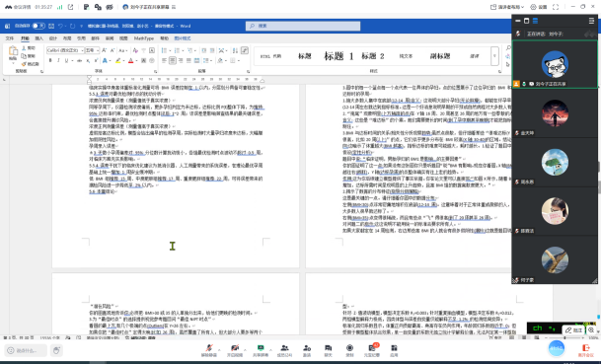Click the Sort icon in paragraph group
This screenshot has width=601, height=364.
235,50
